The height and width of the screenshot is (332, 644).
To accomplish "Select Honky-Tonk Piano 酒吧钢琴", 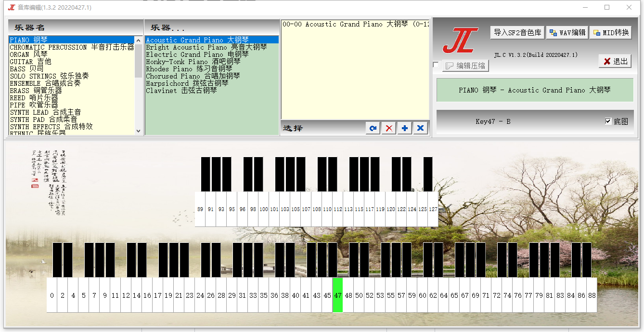I will click(x=193, y=62).
